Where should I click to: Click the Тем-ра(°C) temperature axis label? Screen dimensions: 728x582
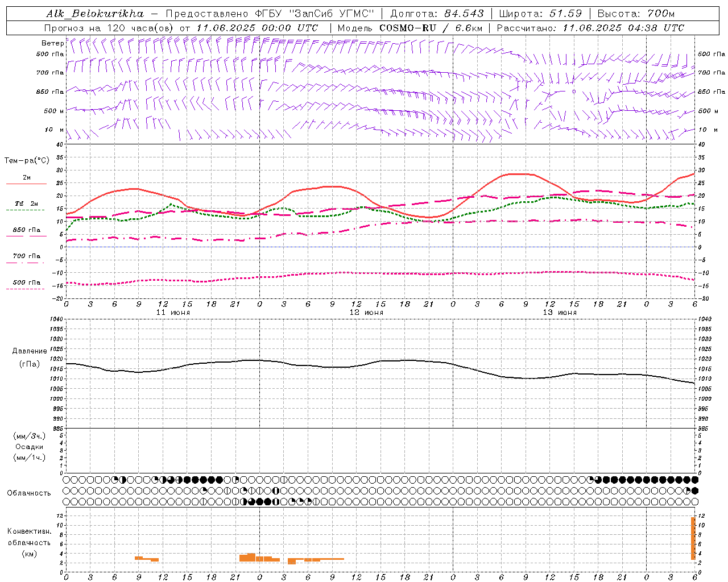27,161
